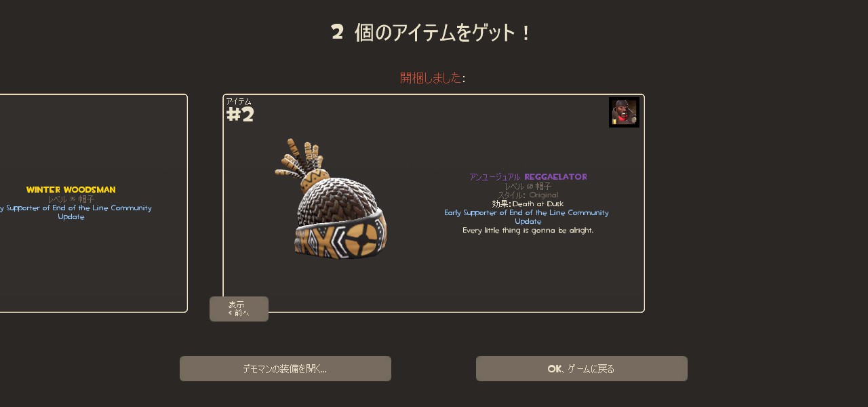Screen dimensions: 868x407
Task: Go to the previous item with 表示 前へ
Action: (x=239, y=309)
